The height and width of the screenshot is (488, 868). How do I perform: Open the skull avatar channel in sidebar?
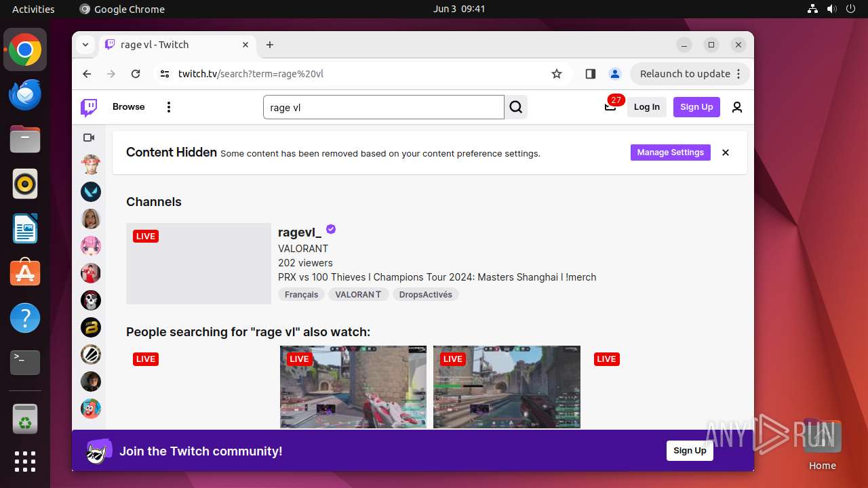[x=91, y=300]
